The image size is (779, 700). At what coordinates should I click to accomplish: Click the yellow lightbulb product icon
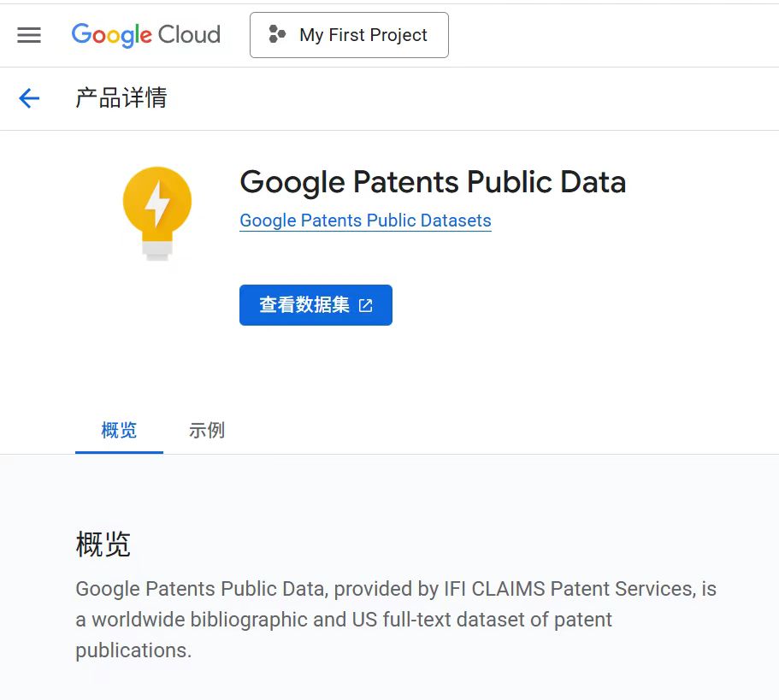(x=156, y=211)
